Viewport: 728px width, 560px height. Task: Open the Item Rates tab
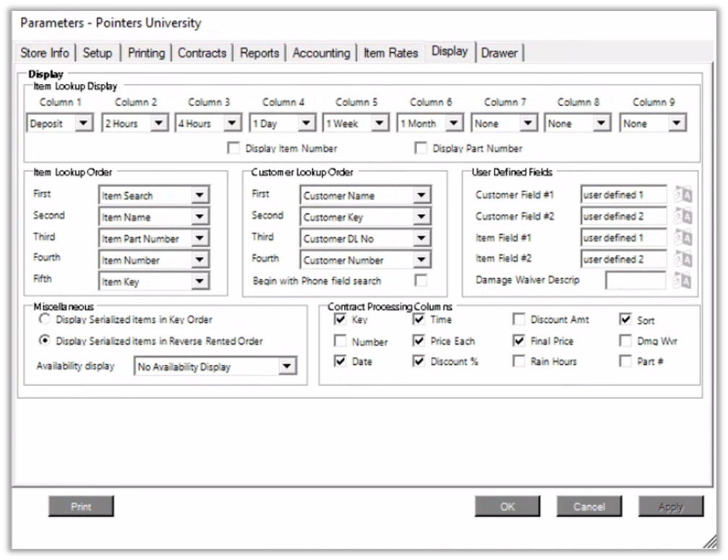click(x=390, y=53)
